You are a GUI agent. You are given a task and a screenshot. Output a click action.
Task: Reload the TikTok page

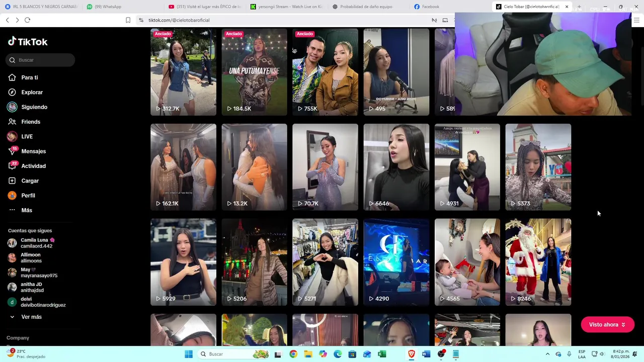[27, 20]
